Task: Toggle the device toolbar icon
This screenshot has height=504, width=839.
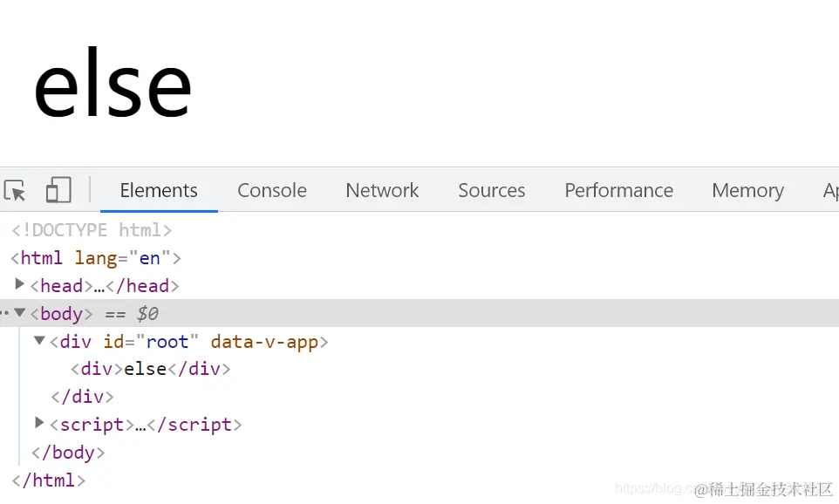Action: tap(58, 190)
